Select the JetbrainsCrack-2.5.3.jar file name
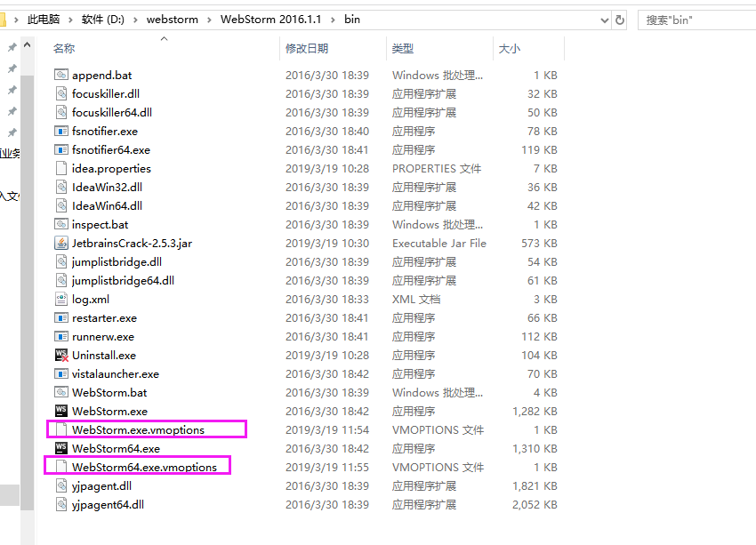The image size is (756, 545). [x=133, y=244]
